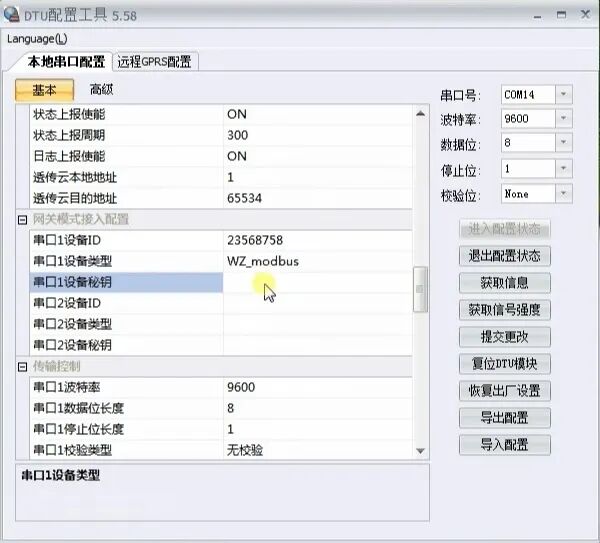The width and height of the screenshot is (600, 543).
Task: Open the Language menu
Action: point(37,39)
